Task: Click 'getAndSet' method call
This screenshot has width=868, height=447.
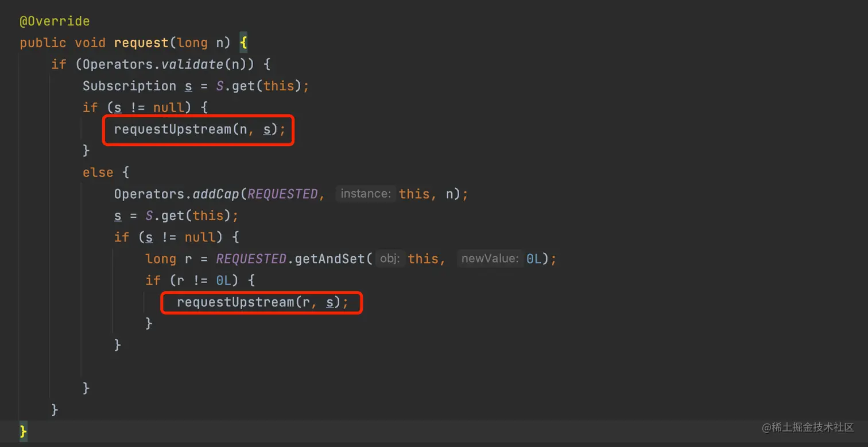Action: pyautogui.click(x=330, y=259)
